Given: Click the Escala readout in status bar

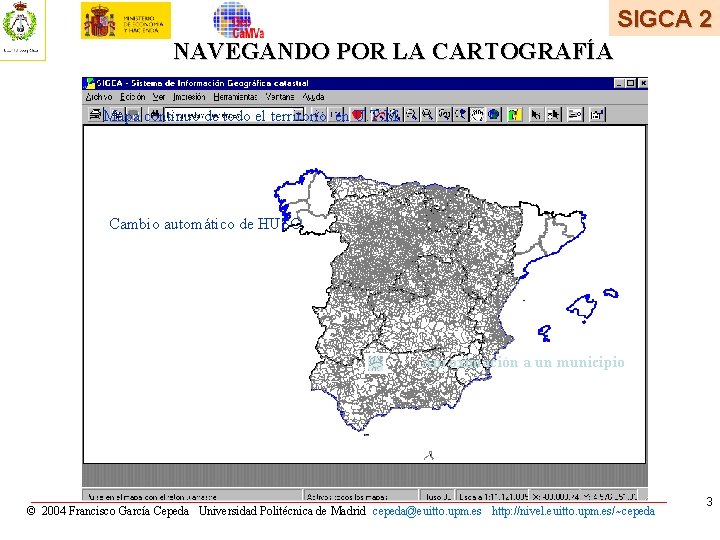Looking at the screenshot, I should point(493,496).
